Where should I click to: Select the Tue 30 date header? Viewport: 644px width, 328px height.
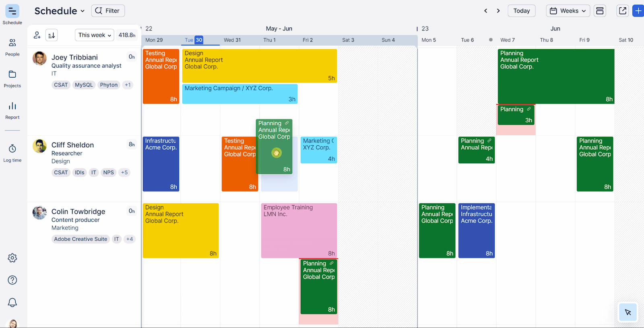[194, 40]
